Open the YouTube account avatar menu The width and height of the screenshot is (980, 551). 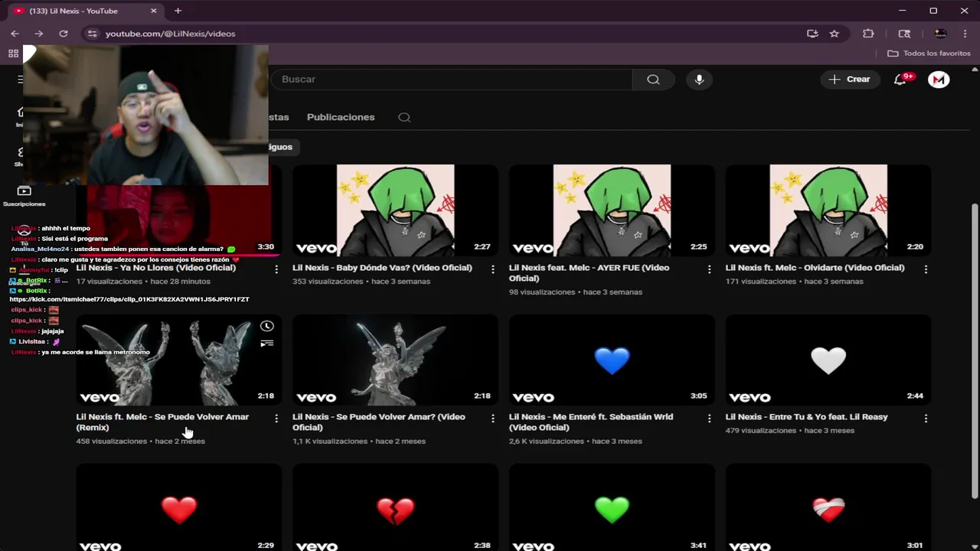coord(939,80)
